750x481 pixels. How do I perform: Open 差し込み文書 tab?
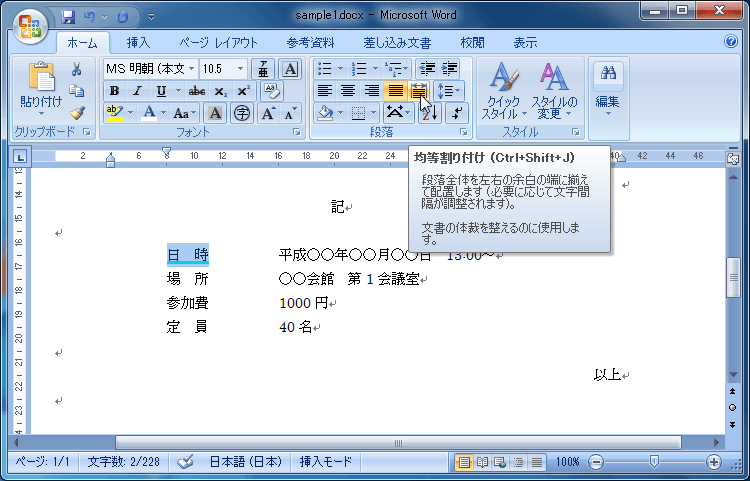(397, 43)
